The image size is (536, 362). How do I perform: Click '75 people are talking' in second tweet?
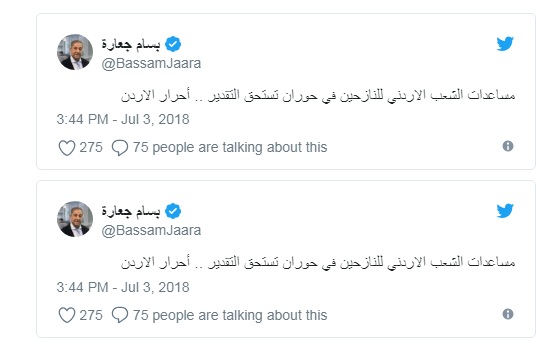tap(230, 315)
